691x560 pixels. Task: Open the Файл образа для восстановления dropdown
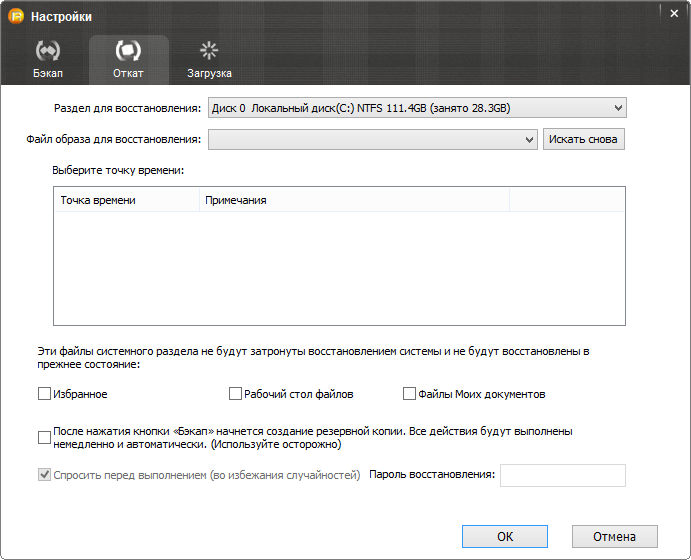pyautogui.click(x=373, y=140)
